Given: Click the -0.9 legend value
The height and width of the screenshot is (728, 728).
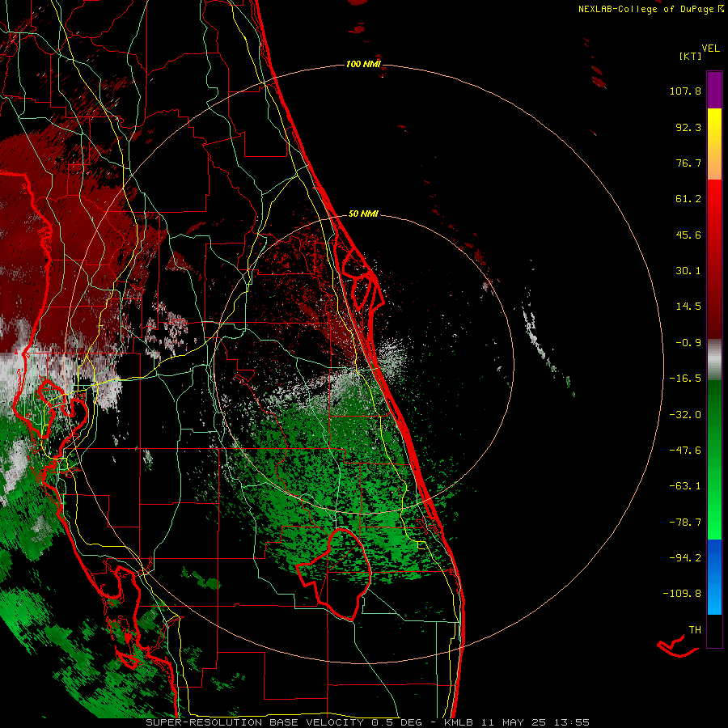Looking at the screenshot, I should [x=688, y=343].
